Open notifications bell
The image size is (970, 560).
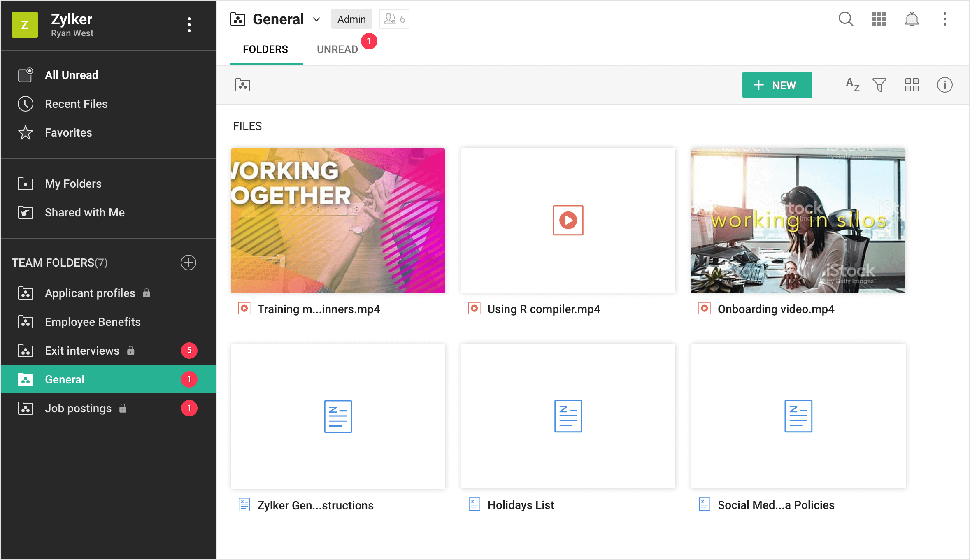click(912, 19)
